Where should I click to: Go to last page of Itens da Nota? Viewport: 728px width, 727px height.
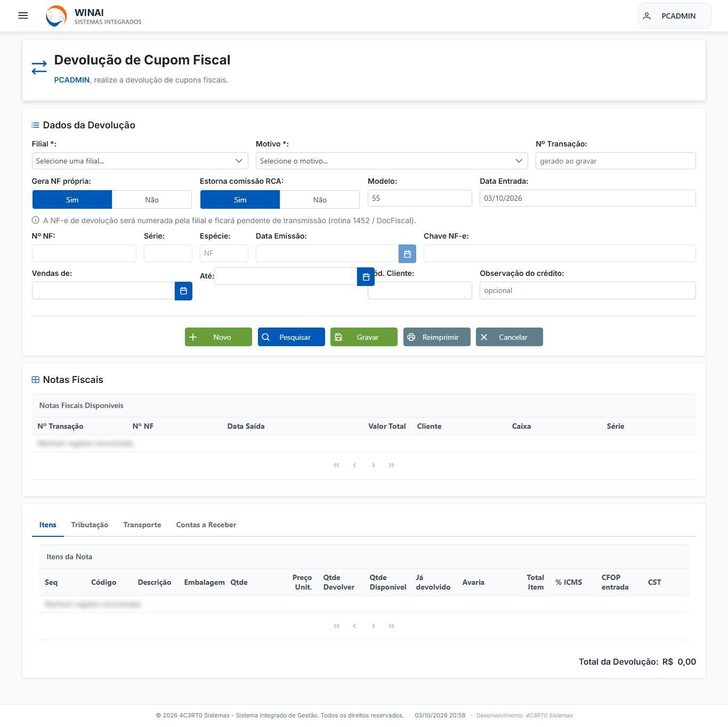(x=392, y=626)
